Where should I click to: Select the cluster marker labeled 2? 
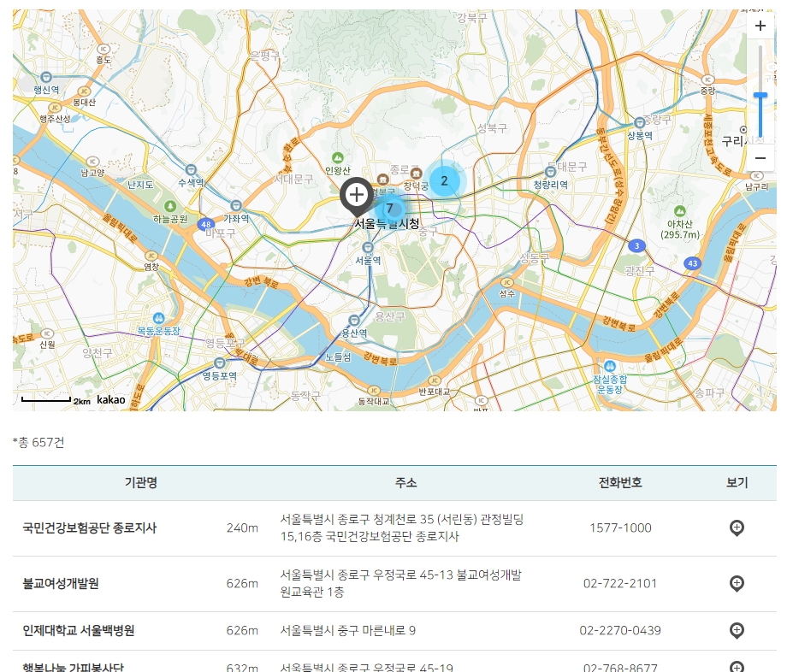pyautogui.click(x=444, y=180)
